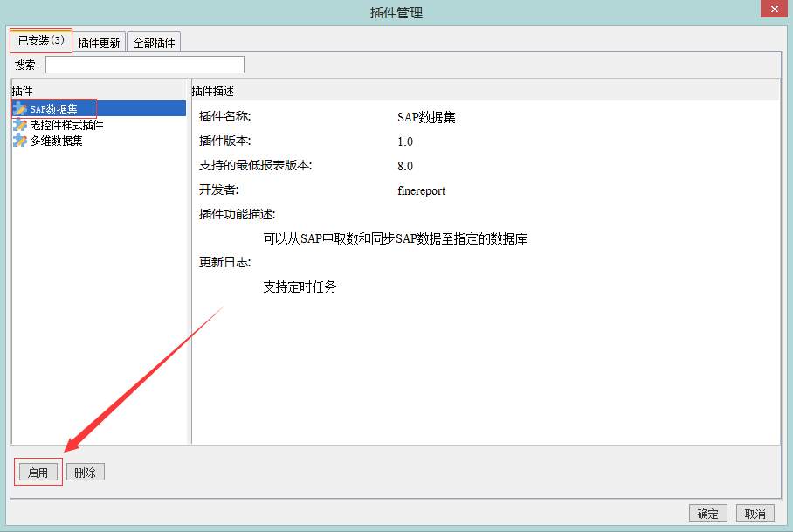This screenshot has height=532, width=793.
Task: Switch to the 已安装(3) tab
Action: click(x=41, y=40)
